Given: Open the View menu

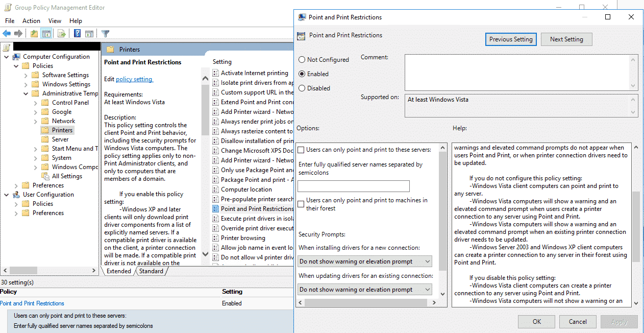Looking at the screenshot, I should coord(55,21).
